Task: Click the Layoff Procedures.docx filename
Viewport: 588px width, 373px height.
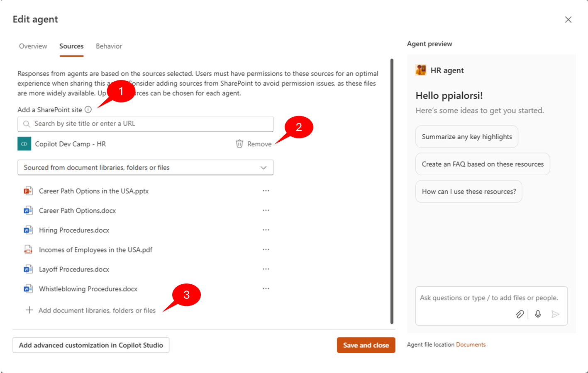Action: point(74,269)
